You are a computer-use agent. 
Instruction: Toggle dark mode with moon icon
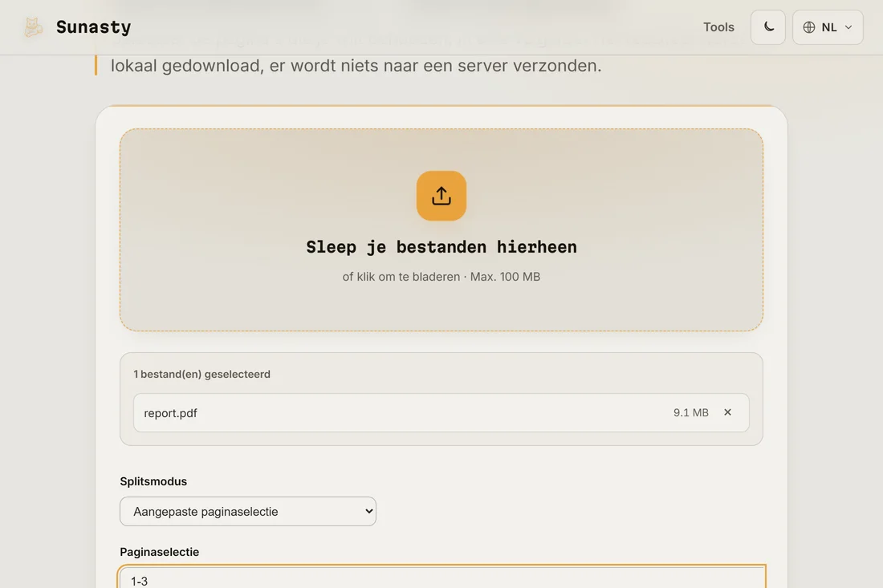click(768, 27)
